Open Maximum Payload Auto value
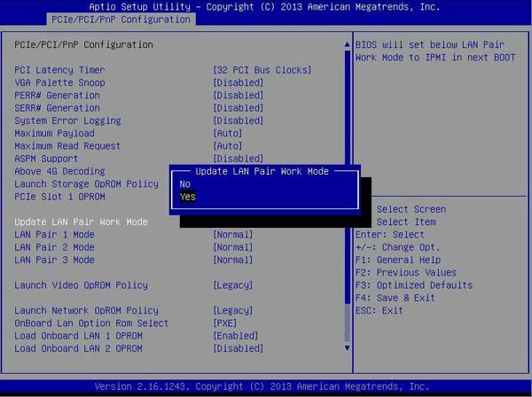This screenshot has height=397, width=532. tap(227, 133)
